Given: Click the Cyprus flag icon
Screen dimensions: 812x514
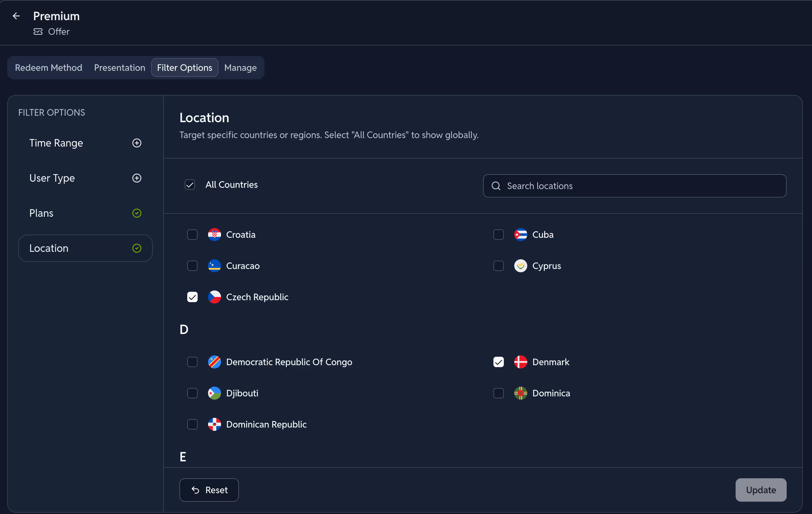Looking at the screenshot, I should click(x=520, y=266).
